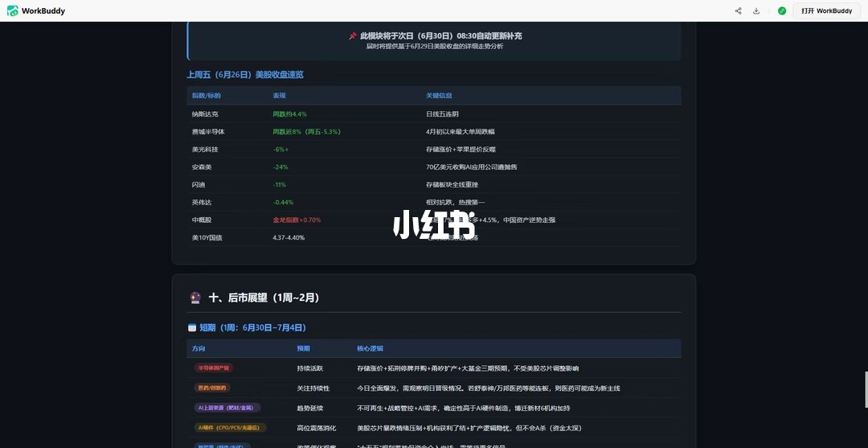Click the cell 关注持续性
The height and width of the screenshot is (448, 868).
pos(313,388)
